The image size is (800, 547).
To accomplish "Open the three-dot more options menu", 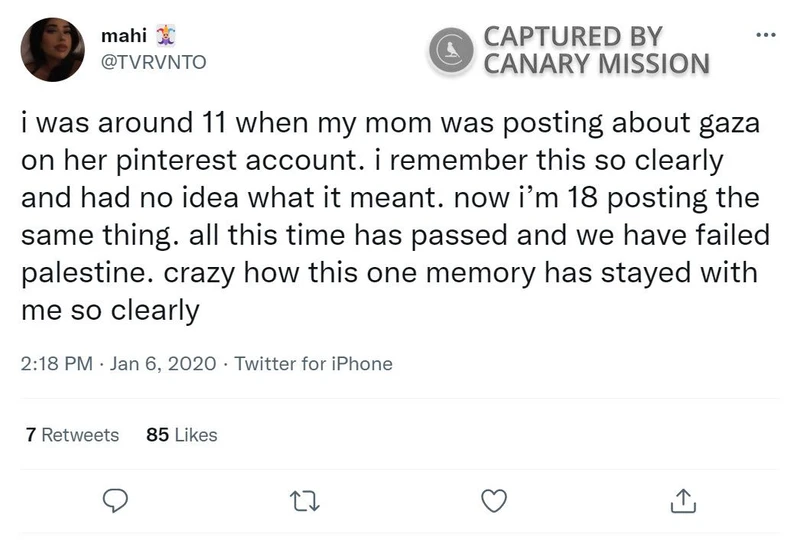I will pos(766,37).
